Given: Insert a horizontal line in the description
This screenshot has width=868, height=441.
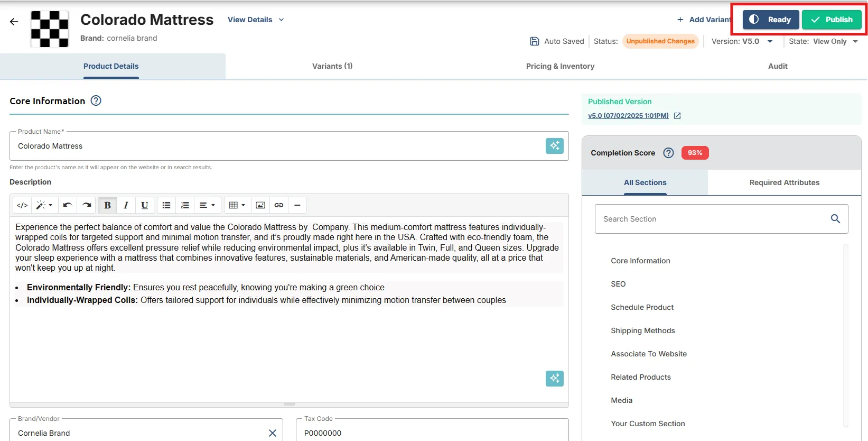Looking at the screenshot, I should 297,205.
